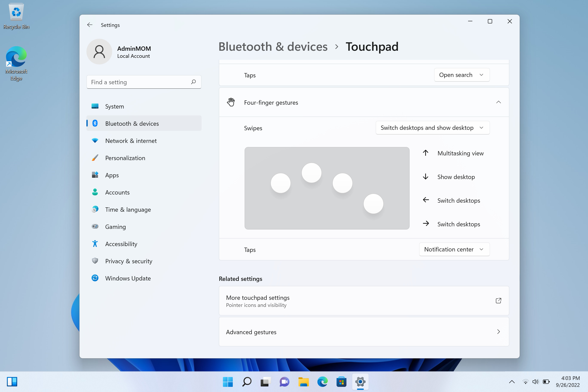This screenshot has height=392, width=588.
Task: Click the back arrow in Settings
Action: 90,25
